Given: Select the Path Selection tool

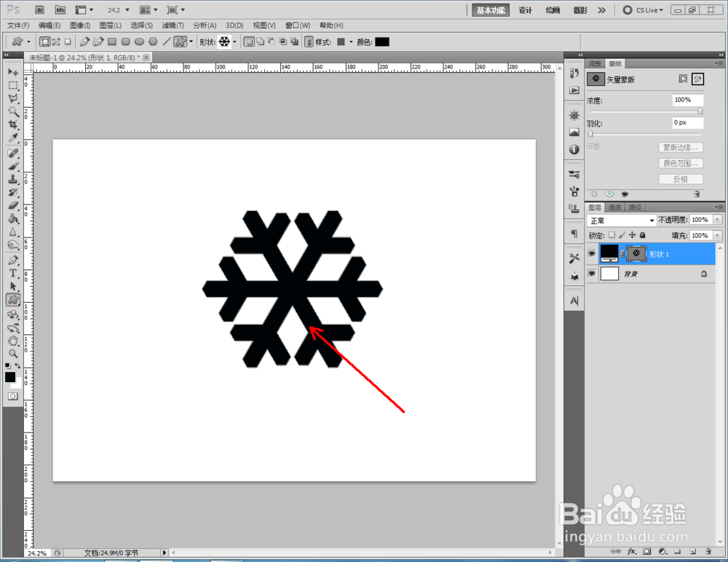Looking at the screenshot, I should [x=13, y=286].
